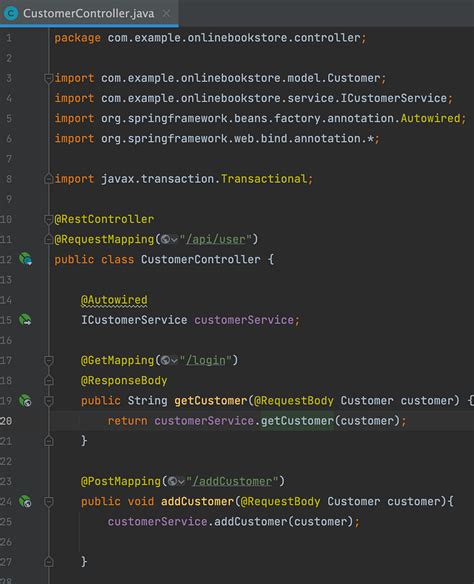Screen dimensions: 474x584
Task: Click the @RestController annotation
Action: 104,219
